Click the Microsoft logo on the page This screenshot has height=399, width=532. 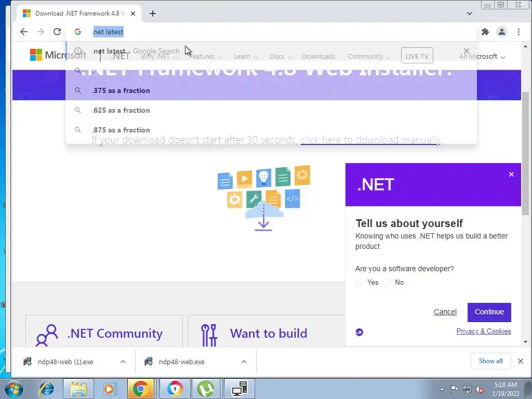tap(58, 55)
